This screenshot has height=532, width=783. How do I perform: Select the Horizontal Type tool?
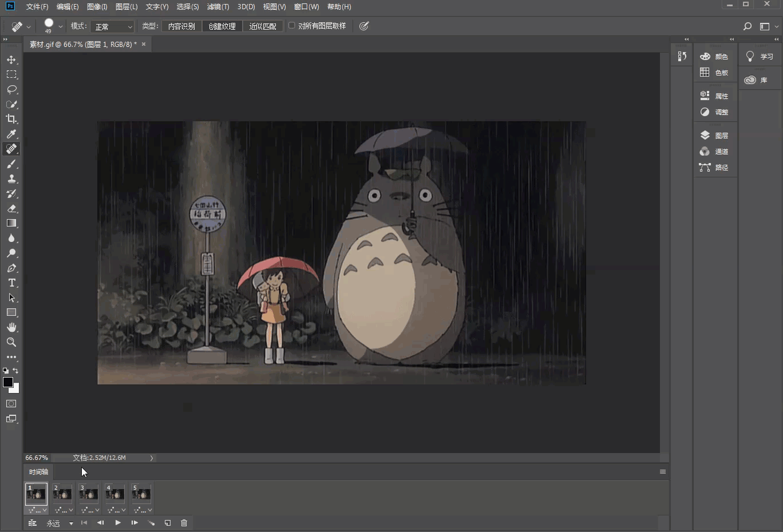pyautogui.click(x=11, y=283)
